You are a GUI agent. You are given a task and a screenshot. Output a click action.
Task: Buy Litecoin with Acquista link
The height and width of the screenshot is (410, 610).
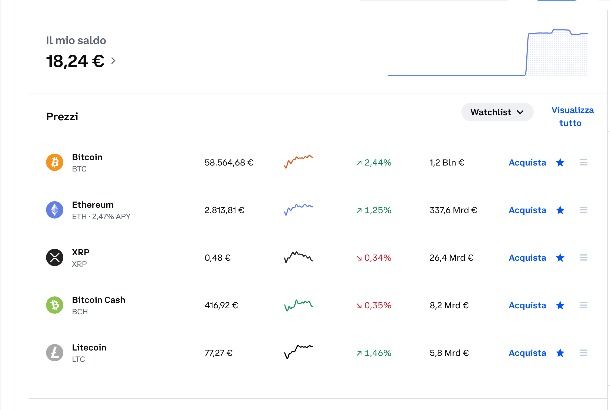point(527,353)
